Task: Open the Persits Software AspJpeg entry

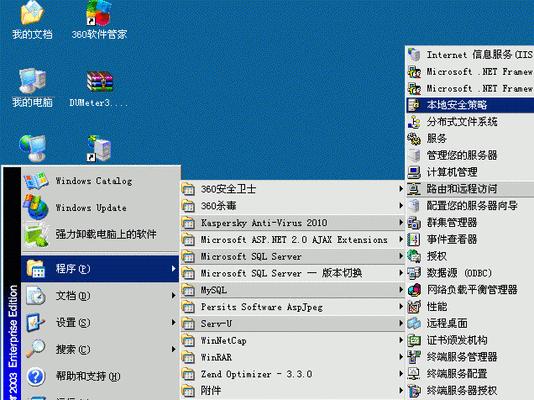Action: pyautogui.click(x=293, y=307)
